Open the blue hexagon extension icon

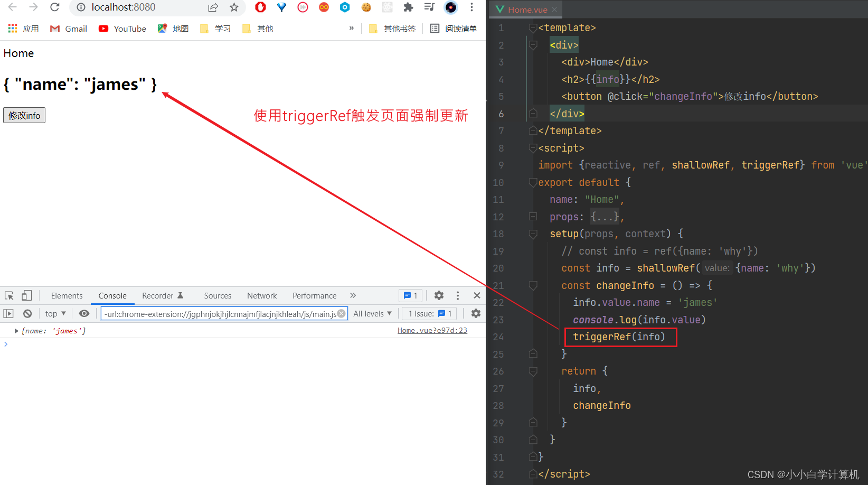pos(345,7)
